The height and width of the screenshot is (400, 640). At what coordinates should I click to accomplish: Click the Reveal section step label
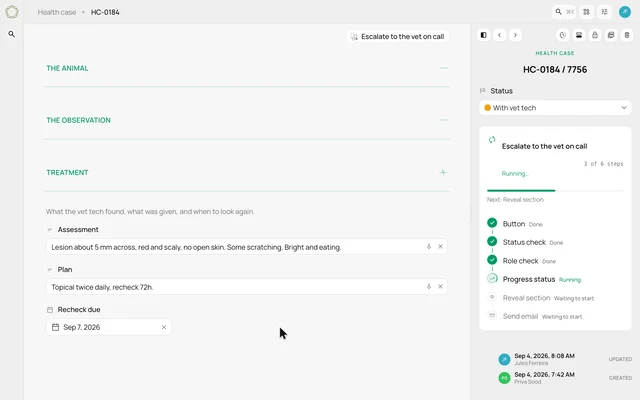(x=527, y=298)
